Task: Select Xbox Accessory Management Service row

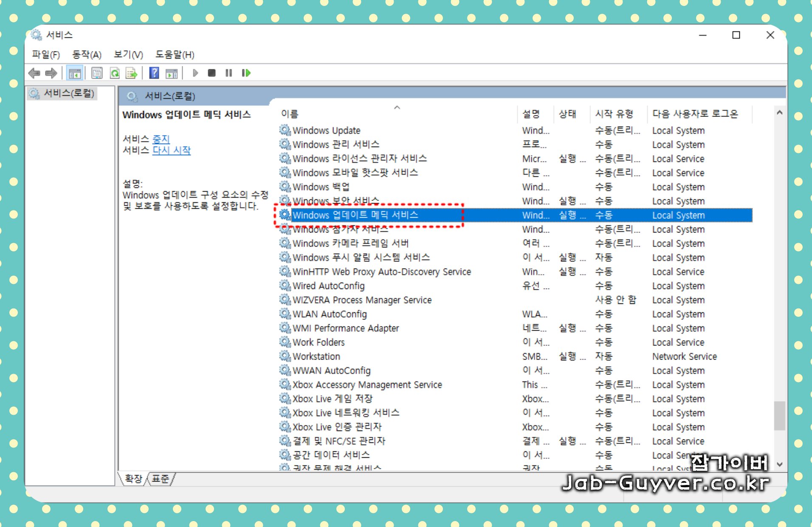Action: [x=516, y=385]
